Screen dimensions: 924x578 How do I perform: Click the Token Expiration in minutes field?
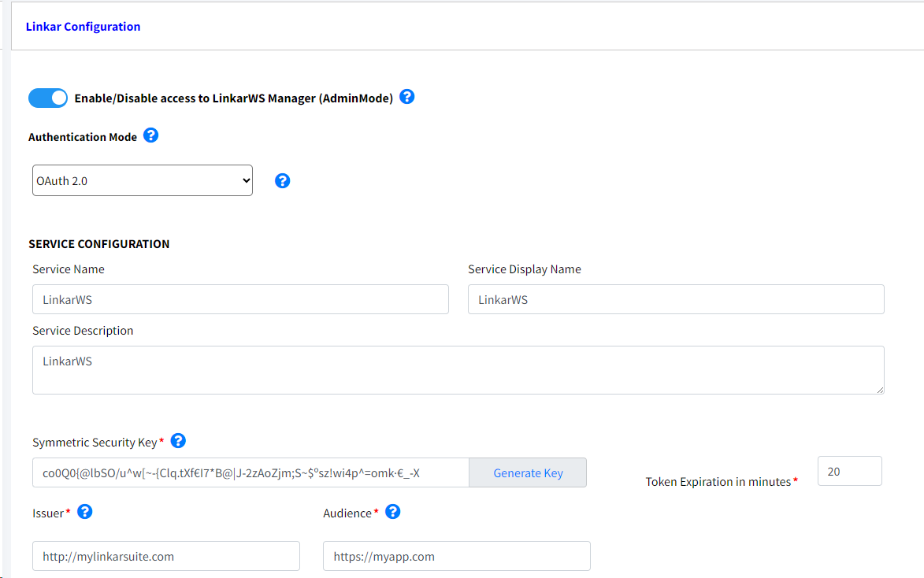click(849, 472)
